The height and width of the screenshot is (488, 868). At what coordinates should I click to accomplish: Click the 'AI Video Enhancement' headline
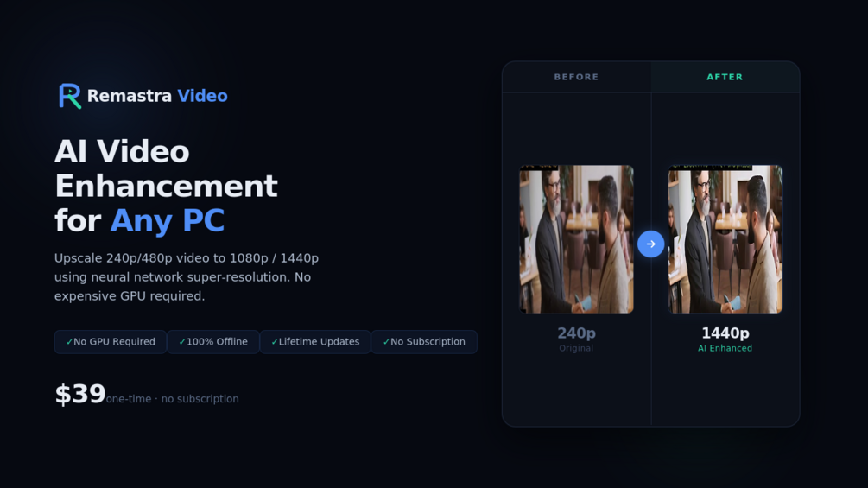166,168
